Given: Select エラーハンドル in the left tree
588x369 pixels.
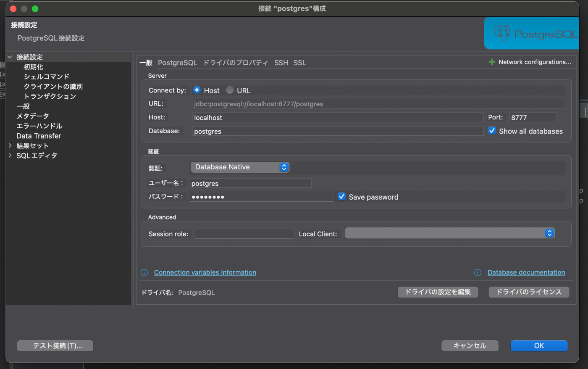Looking at the screenshot, I should tap(39, 126).
